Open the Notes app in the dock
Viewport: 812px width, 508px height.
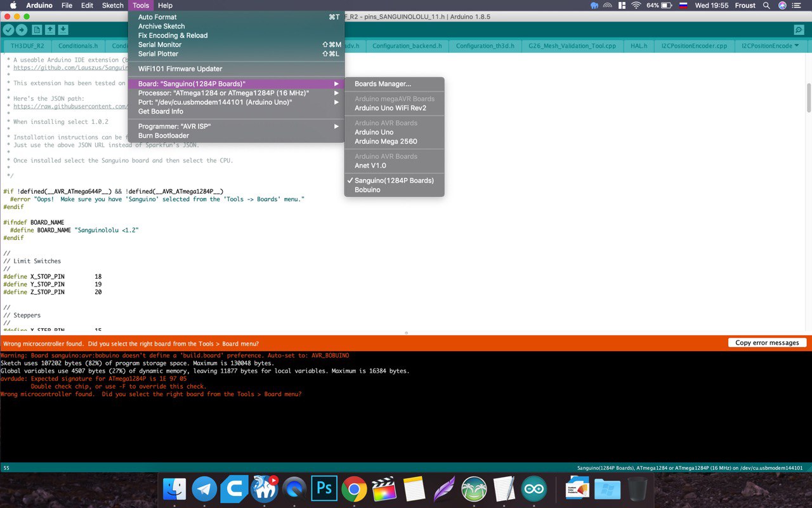[414, 489]
